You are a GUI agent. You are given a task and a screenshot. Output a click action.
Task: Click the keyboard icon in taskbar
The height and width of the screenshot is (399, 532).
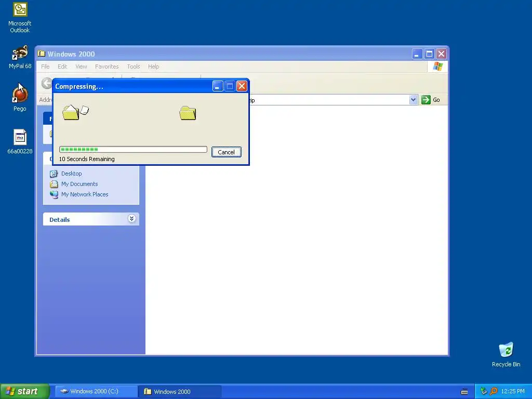pyautogui.click(x=464, y=392)
